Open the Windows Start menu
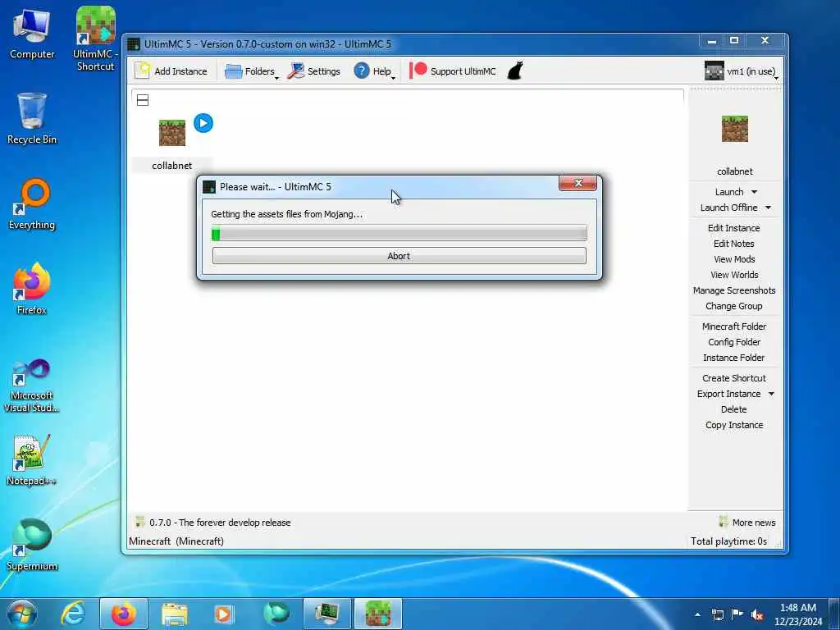The height and width of the screenshot is (630, 840). click(22, 614)
